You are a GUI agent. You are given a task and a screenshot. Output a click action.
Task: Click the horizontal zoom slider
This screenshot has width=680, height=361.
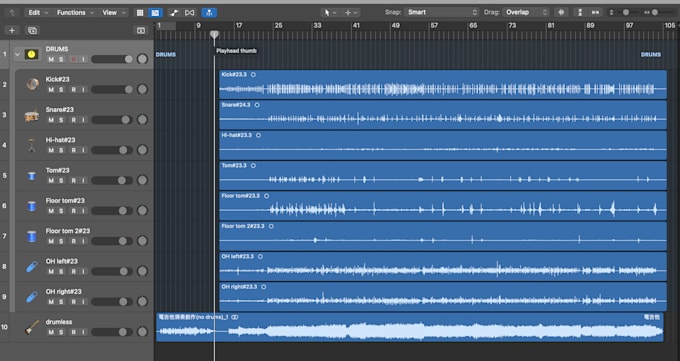pyautogui.click(x=655, y=13)
